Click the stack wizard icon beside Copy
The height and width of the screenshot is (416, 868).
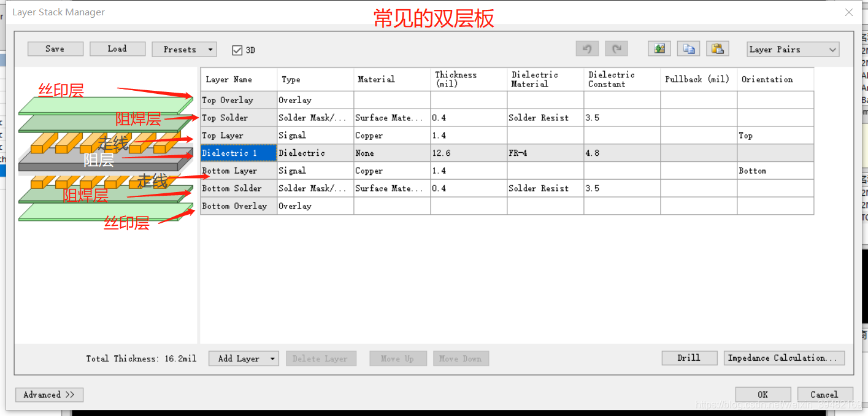(659, 48)
